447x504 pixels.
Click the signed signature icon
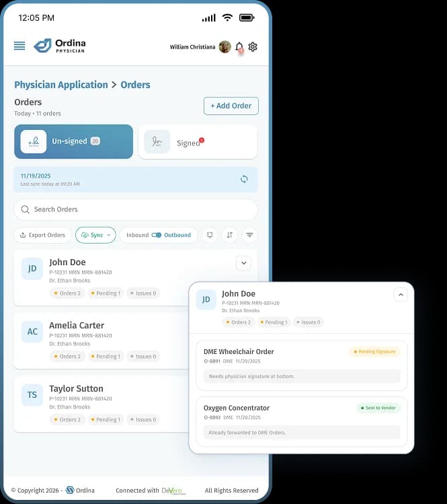[157, 141]
